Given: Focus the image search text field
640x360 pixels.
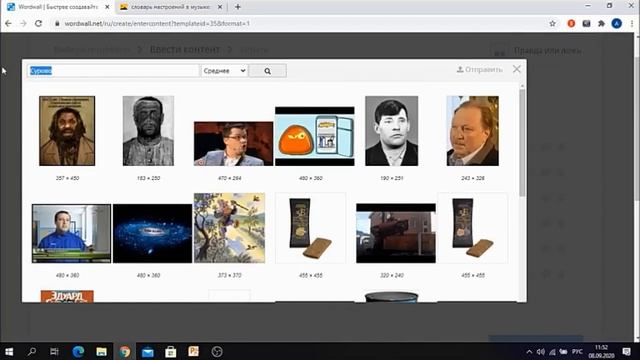Looking at the screenshot, I should (x=113, y=71).
